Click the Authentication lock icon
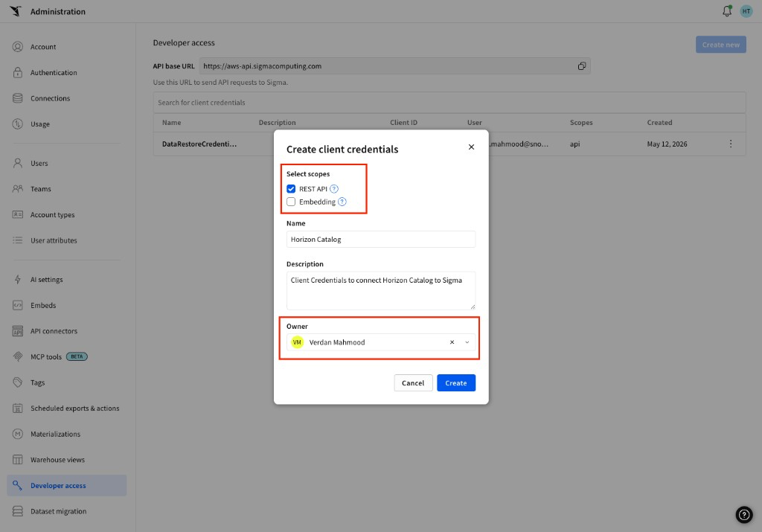762x532 pixels. (x=18, y=72)
